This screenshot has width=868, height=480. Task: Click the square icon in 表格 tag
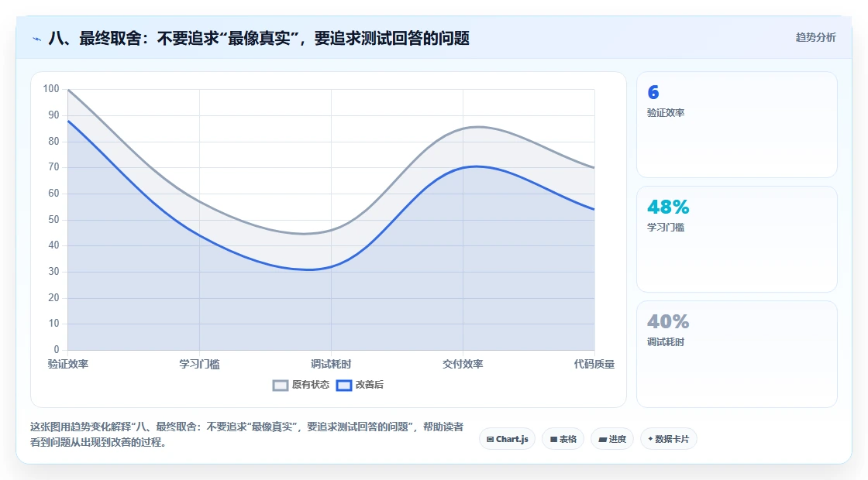click(x=553, y=440)
